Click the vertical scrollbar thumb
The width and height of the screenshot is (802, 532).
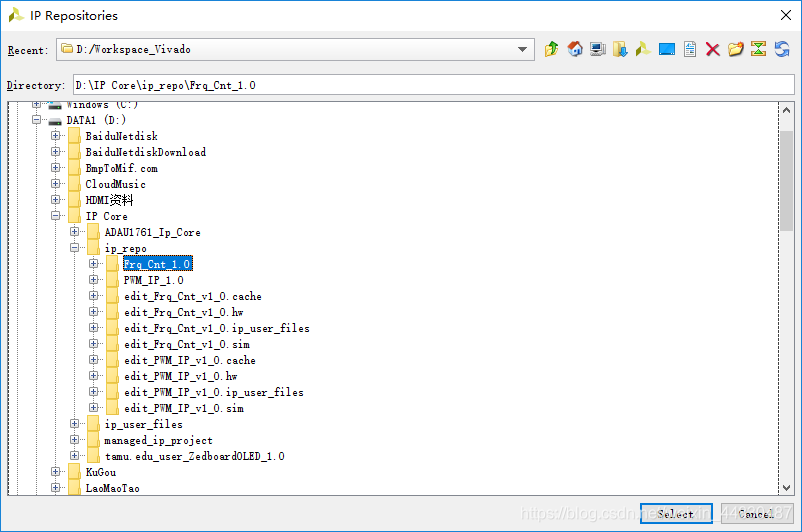[787, 181]
